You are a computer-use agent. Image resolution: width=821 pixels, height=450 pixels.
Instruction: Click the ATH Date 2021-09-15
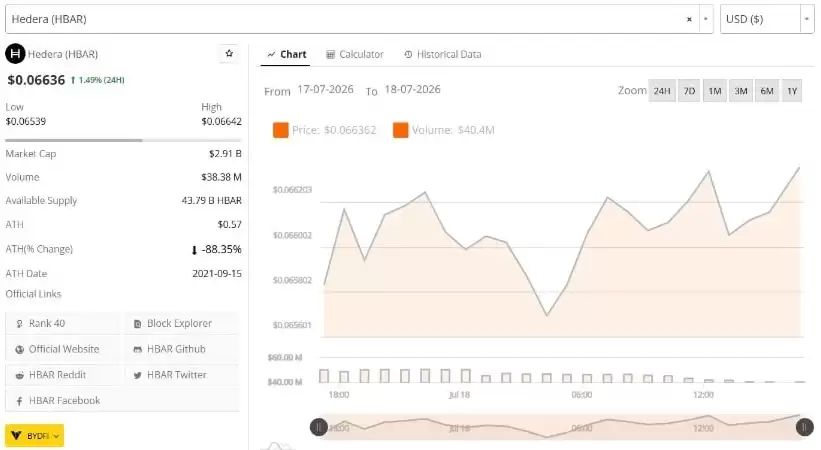pos(217,274)
